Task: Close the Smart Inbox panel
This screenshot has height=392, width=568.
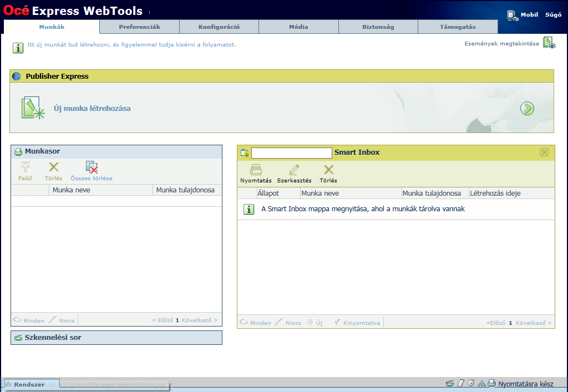Action: pos(544,152)
